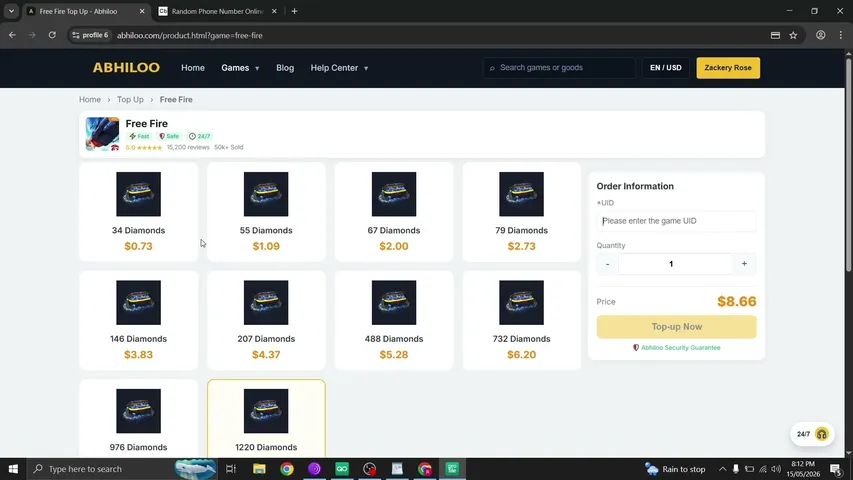Open the green infinity app on taskbar
The image size is (853, 480).
click(342, 469)
